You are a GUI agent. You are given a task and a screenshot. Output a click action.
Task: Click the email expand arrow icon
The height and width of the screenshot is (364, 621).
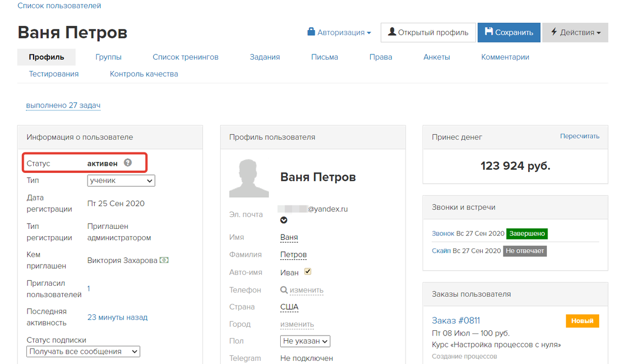[x=284, y=220]
